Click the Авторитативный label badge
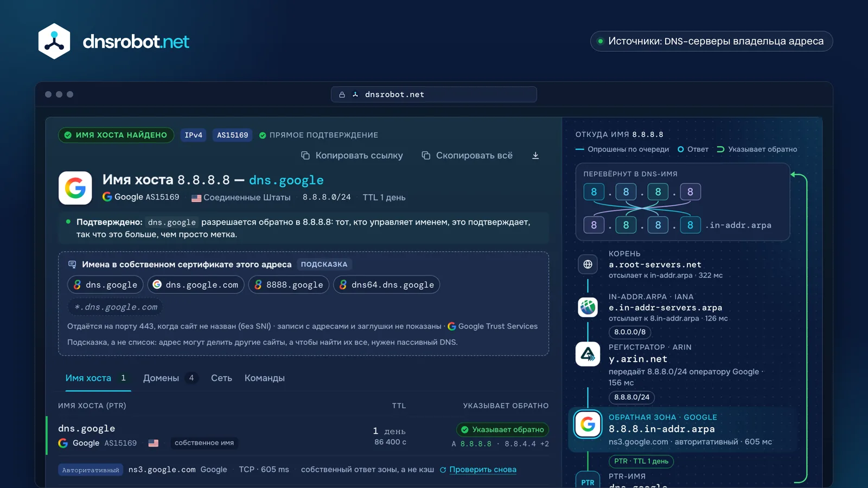The image size is (868, 488). click(91, 470)
